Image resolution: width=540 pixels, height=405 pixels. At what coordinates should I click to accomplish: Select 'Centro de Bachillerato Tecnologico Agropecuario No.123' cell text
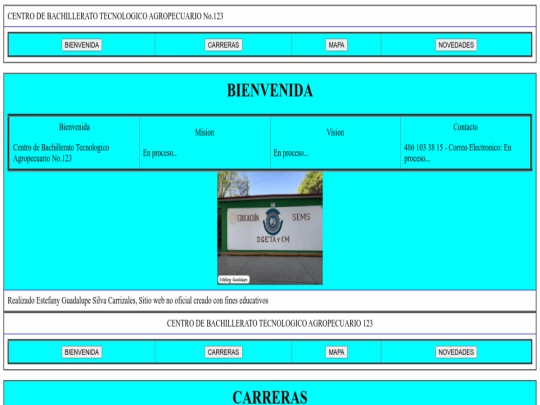click(61, 153)
